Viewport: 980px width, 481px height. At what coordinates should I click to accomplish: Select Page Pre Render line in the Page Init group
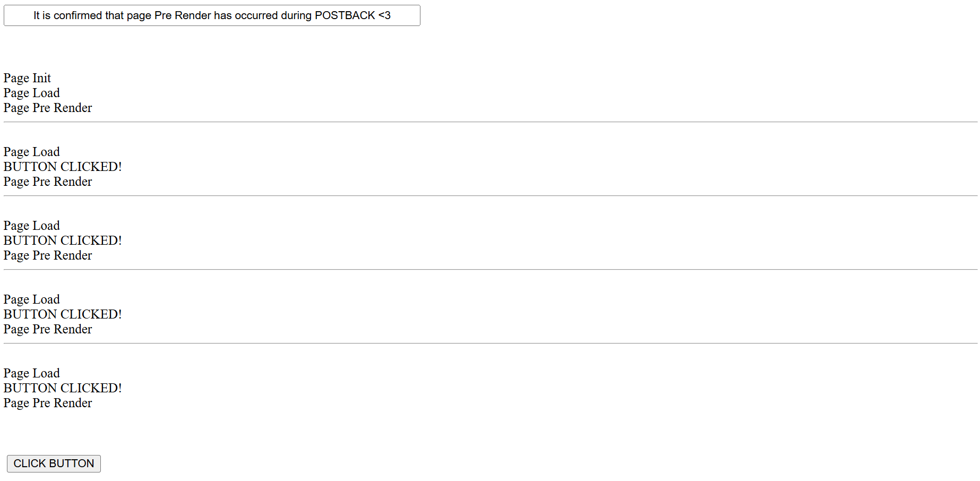click(48, 108)
